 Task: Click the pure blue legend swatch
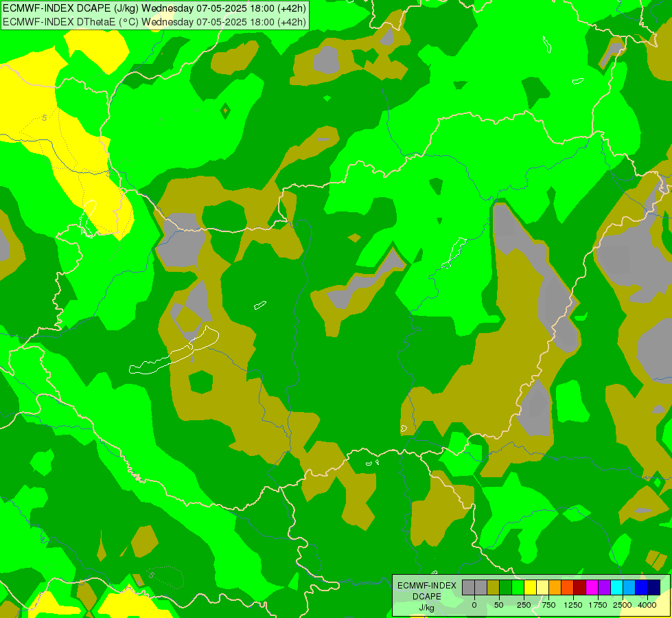(x=641, y=587)
